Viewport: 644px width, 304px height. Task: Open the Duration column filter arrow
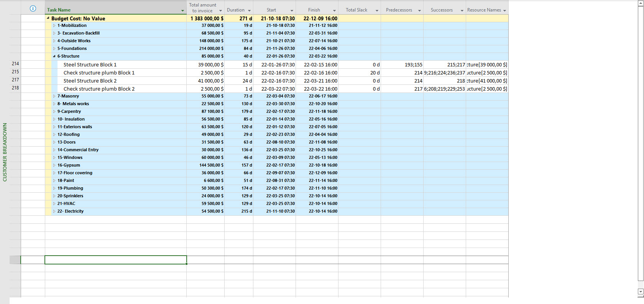click(249, 11)
